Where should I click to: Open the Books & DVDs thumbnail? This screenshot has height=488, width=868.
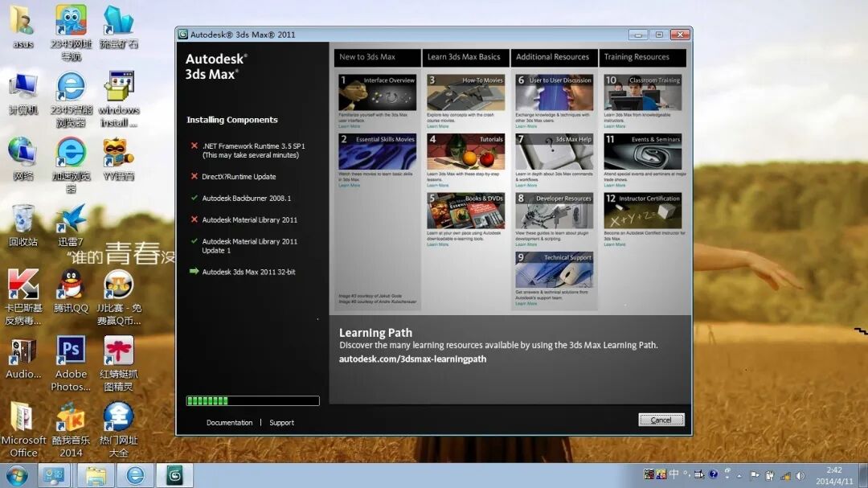pyautogui.click(x=466, y=211)
